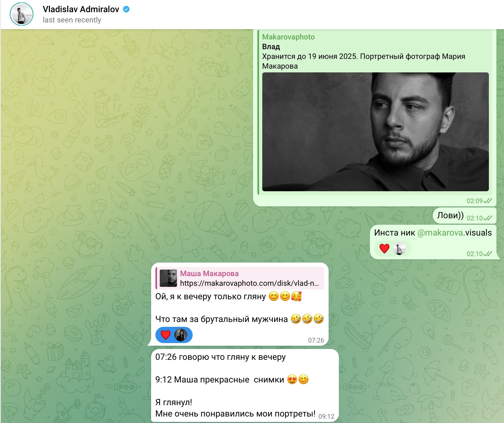This screenshot has width=504, height=423.
Task: Click reactor avatar on Инста ник message
Action: (x=400, y=249)
